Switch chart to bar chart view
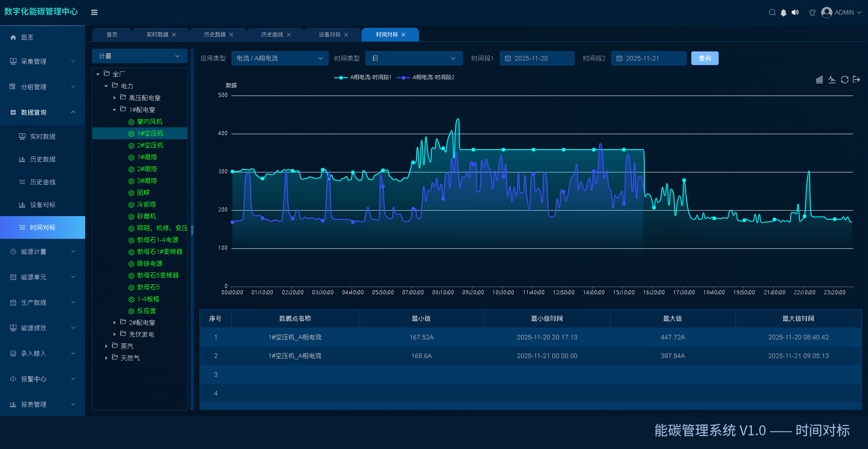868x449 pixels. (819, 80)
